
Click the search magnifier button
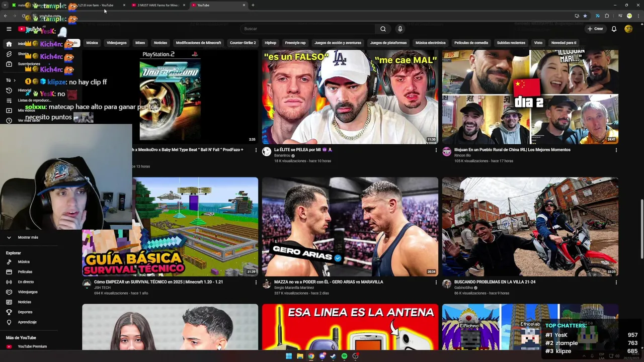pyautogui.click(x=383, y=29)
